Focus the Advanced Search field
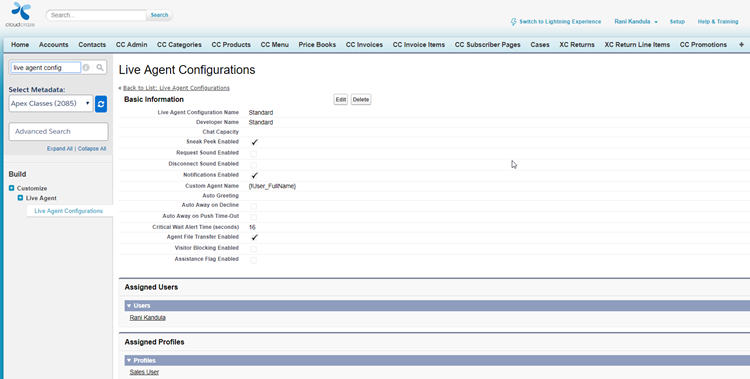This screenshot has width=750, height=379. click(58, 132)
